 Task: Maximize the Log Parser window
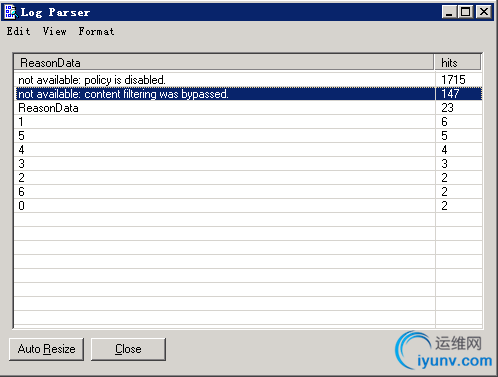[x=465, y=12]
